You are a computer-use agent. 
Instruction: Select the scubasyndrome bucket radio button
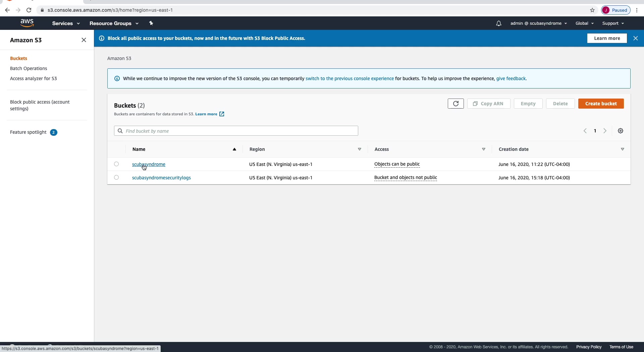tap(116, 164)
